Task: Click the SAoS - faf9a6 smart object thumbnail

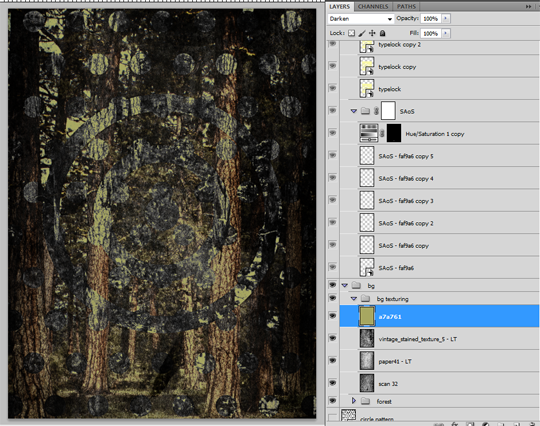Action: coord(367,267)
